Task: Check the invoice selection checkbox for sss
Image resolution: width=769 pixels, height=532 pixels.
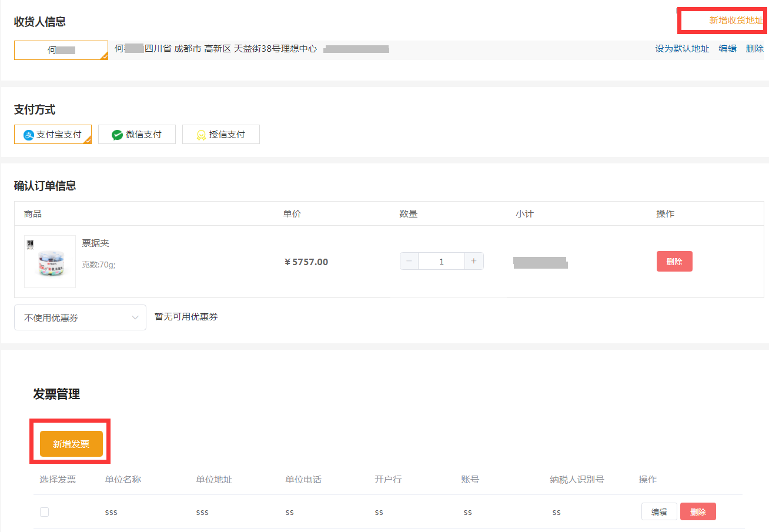Action: 44,511
